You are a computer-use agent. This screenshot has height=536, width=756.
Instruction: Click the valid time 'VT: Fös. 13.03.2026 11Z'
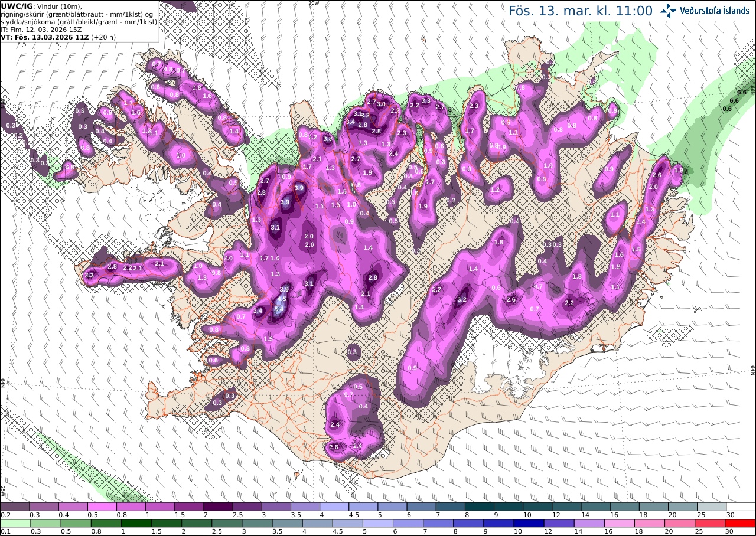(45, 37)
